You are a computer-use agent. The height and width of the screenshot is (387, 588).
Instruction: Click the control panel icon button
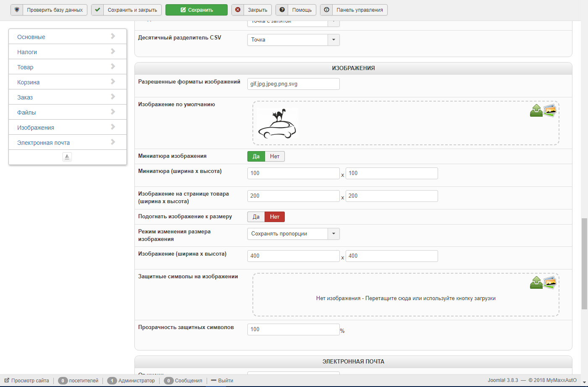[x=326, y=10]
